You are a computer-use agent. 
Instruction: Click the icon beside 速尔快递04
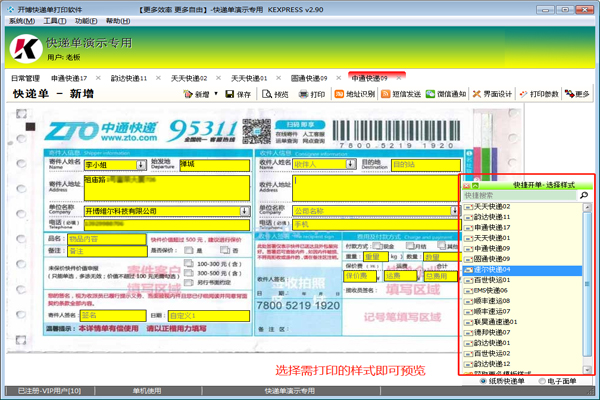(468, 270)
